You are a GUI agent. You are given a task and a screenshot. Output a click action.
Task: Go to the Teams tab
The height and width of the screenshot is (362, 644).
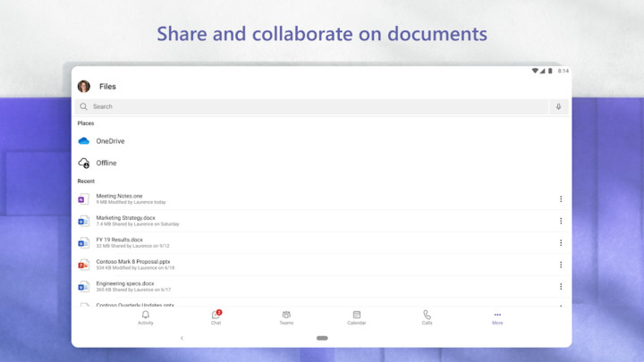pos(286,317)
